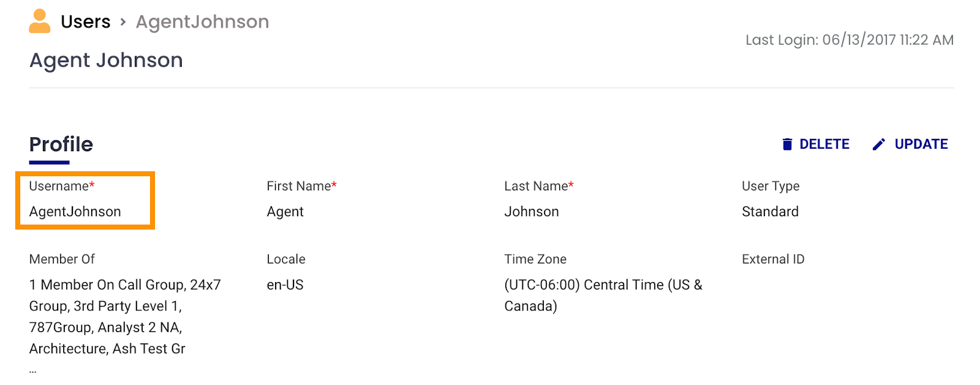Click the breadcrumb chevron arrow
Screen dimensions: 980x385
123,22
